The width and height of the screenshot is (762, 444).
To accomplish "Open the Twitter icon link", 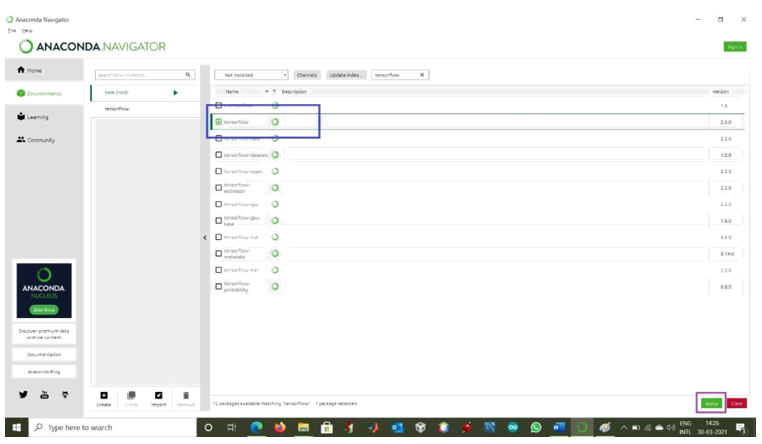I will [x=23, y=394].
